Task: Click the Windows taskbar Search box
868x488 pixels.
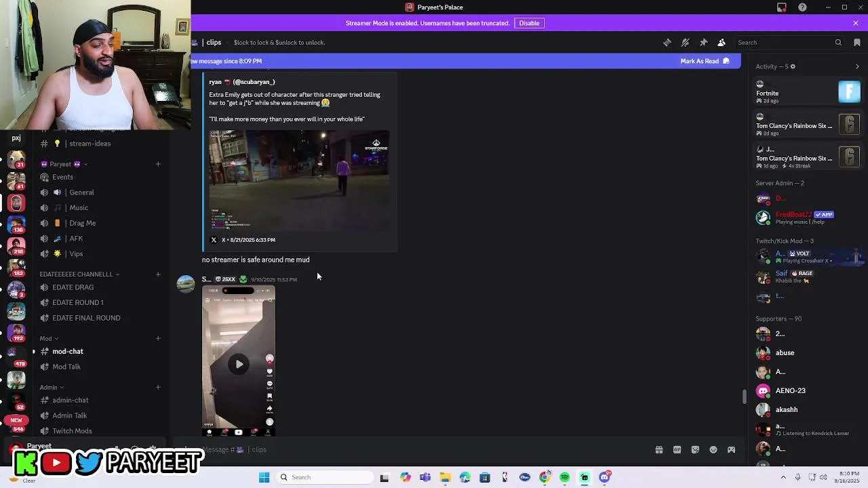Action: [x=325, y=477]
